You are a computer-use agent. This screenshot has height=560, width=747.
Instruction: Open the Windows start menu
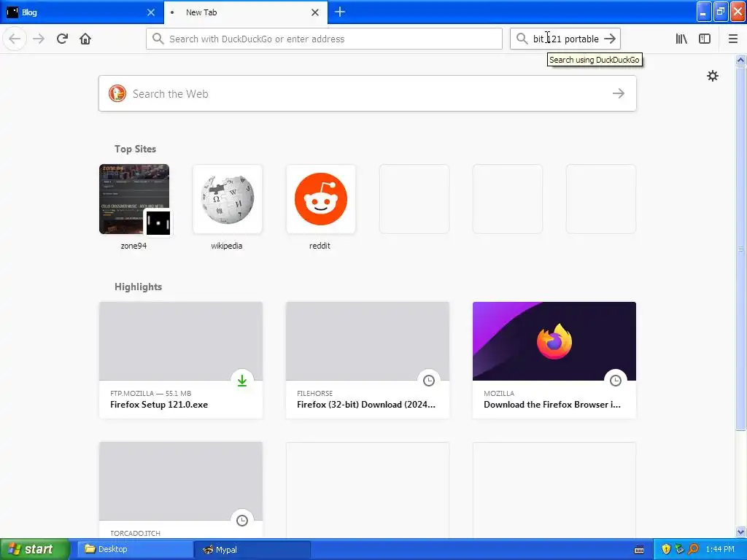[x=35, y=549]
